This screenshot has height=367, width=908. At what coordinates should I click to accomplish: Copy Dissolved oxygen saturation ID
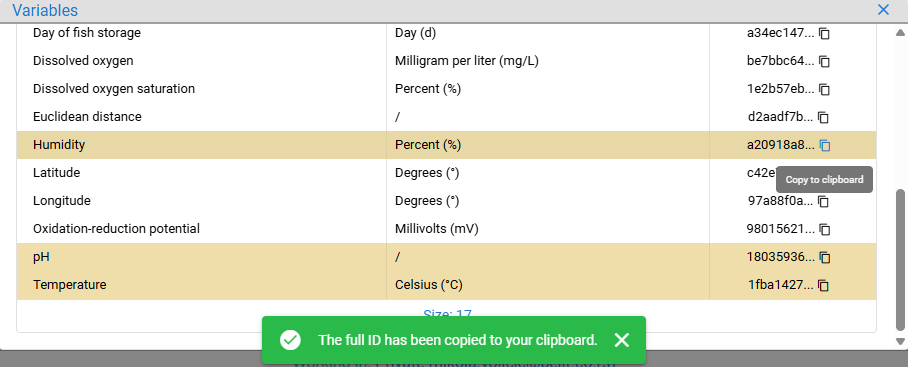point(824,90)
